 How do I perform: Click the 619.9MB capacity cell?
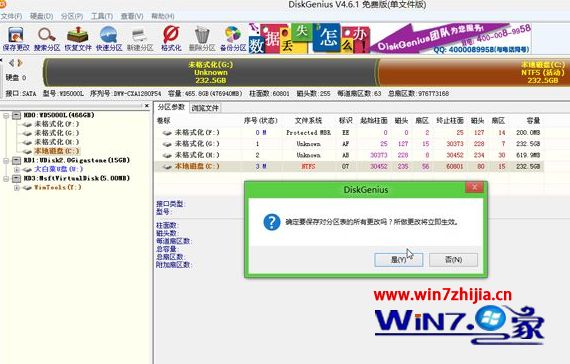528,155
